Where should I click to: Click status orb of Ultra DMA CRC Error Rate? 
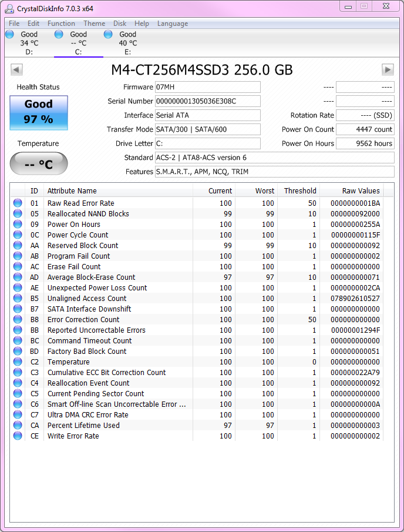click(x=18, y=414)
